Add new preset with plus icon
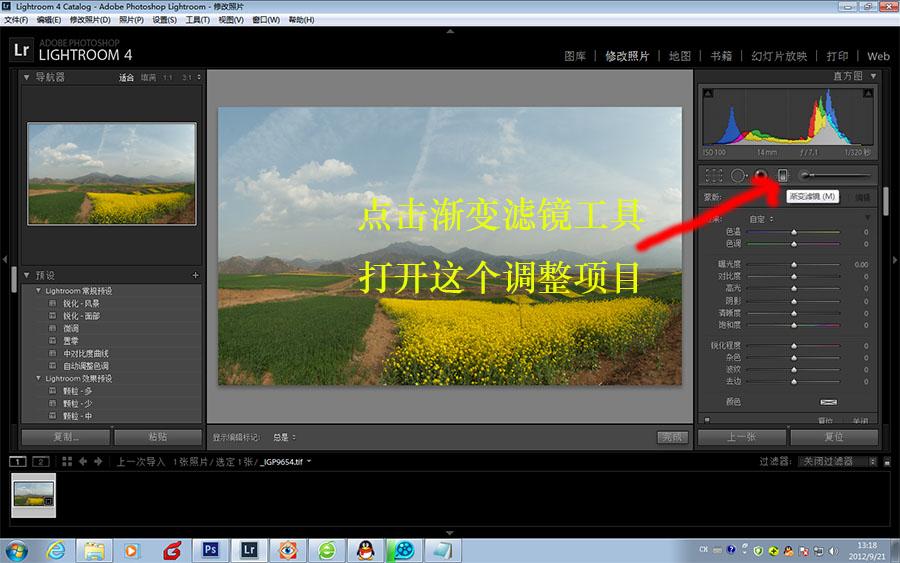The width and height of the screenshot is (900, 563). click(195, 275)
